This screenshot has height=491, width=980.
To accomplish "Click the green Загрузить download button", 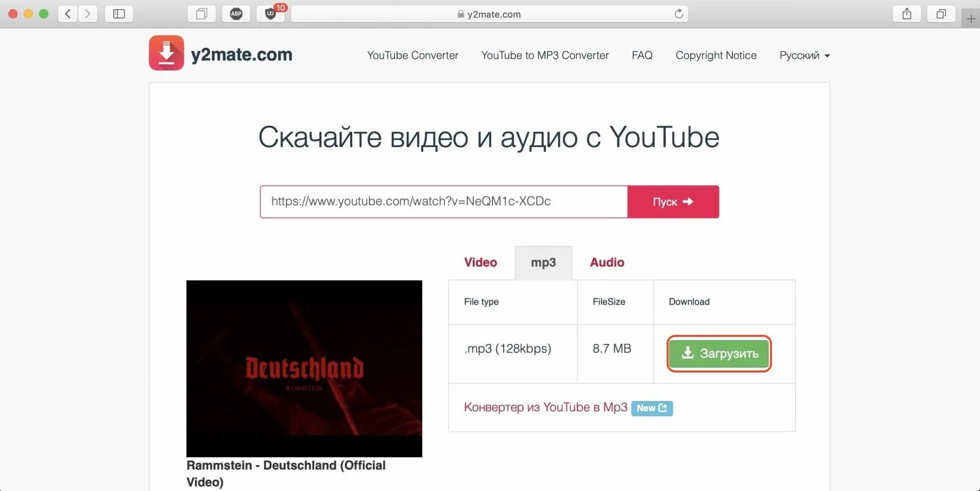I will [x=719, y=354].
